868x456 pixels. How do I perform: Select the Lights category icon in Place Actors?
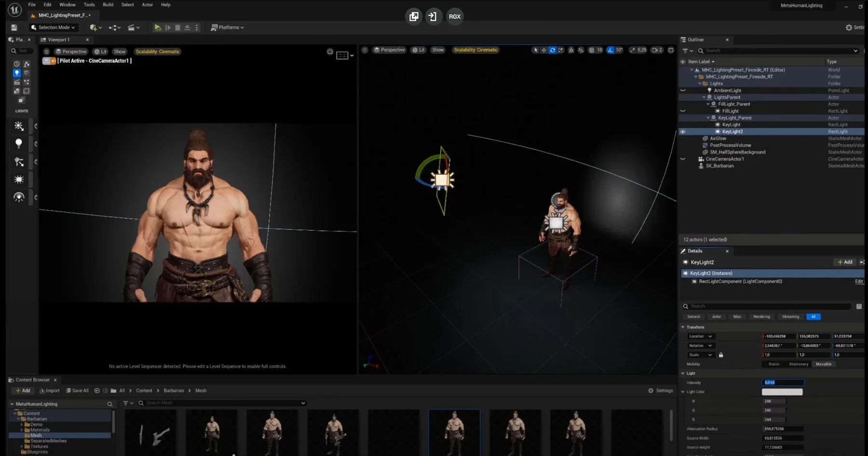(17, 73)
